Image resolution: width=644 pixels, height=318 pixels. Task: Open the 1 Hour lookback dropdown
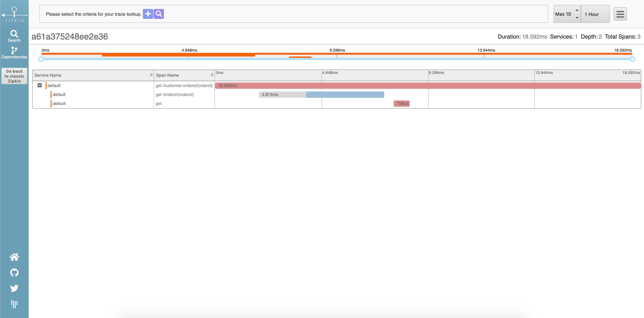(x=595, y=14)
